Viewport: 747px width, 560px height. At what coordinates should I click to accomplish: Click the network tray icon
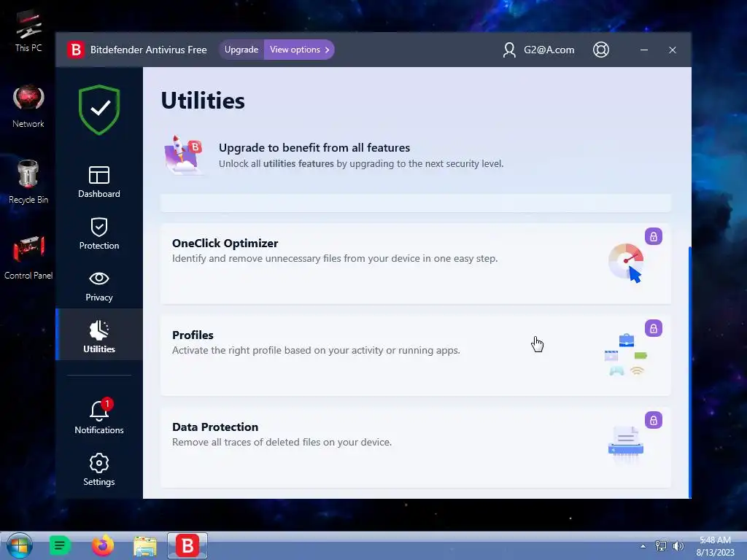[660, 546]
